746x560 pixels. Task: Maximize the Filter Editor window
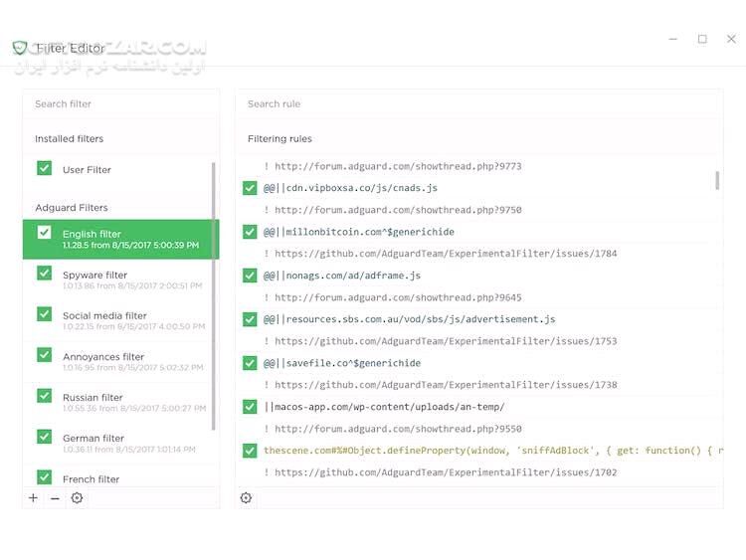pos(702,39)
